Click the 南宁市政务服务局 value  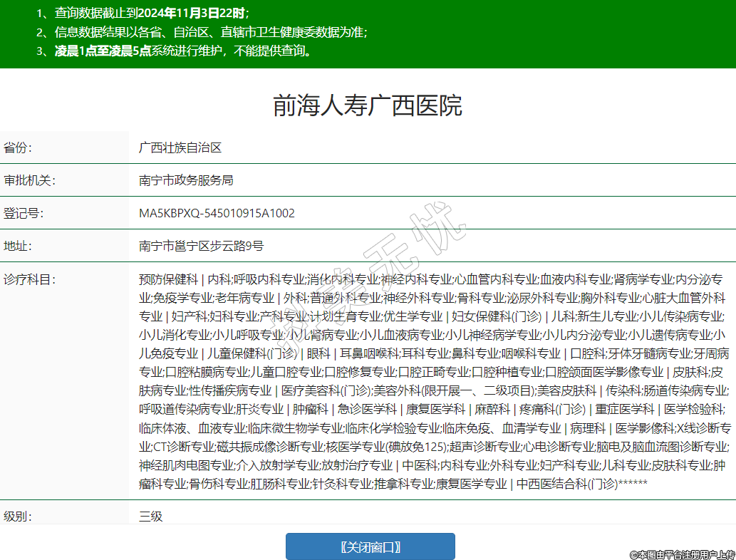[x=186, y=180]
